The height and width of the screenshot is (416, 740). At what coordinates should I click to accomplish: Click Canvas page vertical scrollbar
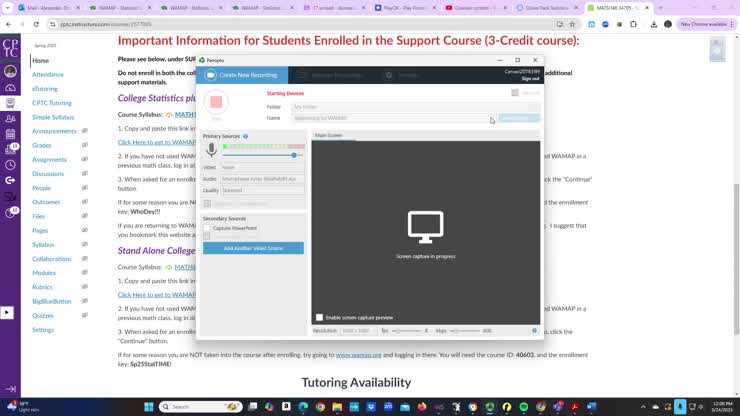pos(736,257)
